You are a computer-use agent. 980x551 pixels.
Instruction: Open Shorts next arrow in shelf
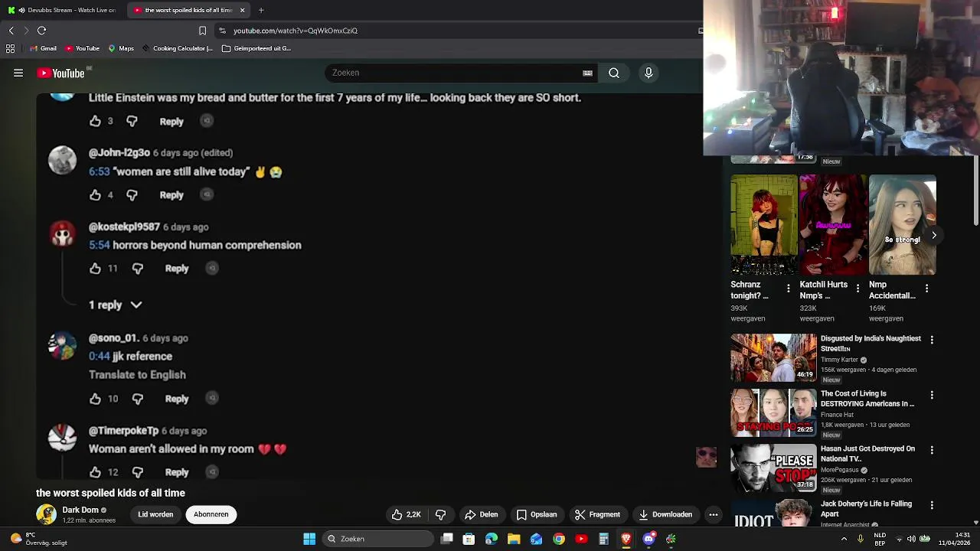pos(934,236)
